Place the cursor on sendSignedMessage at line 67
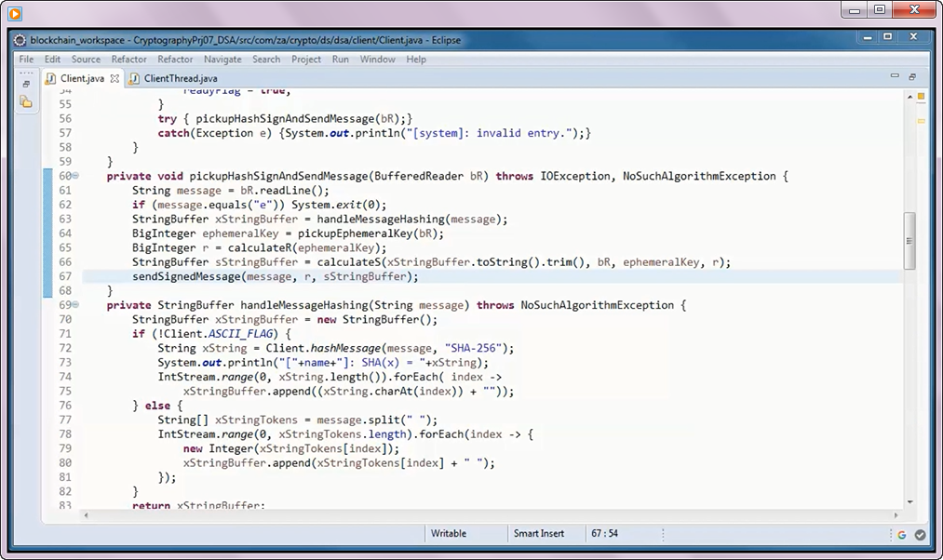Viewport: 943px width, 560px height. coord(186,276)
